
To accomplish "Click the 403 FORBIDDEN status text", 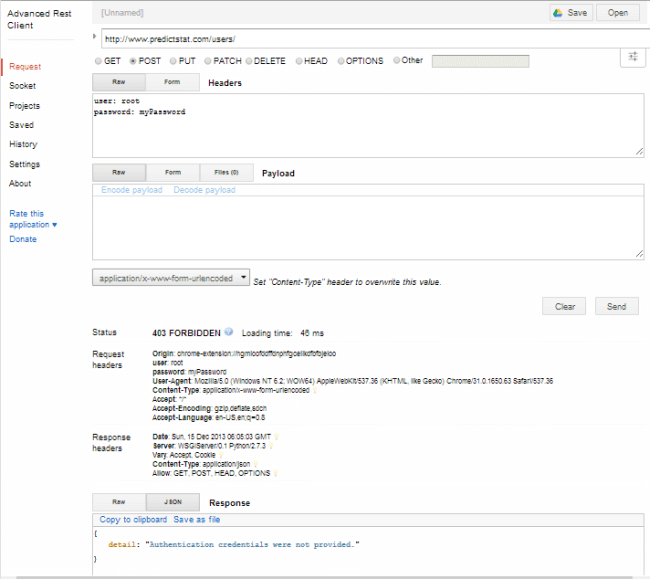I will coord(187,333).
